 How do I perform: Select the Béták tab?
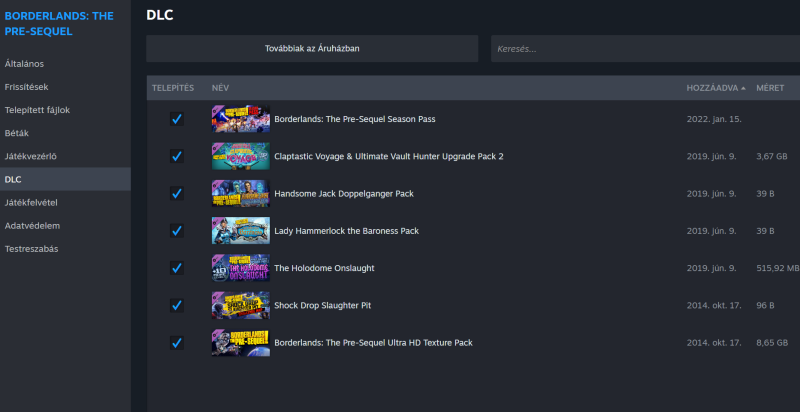[65, 133]
